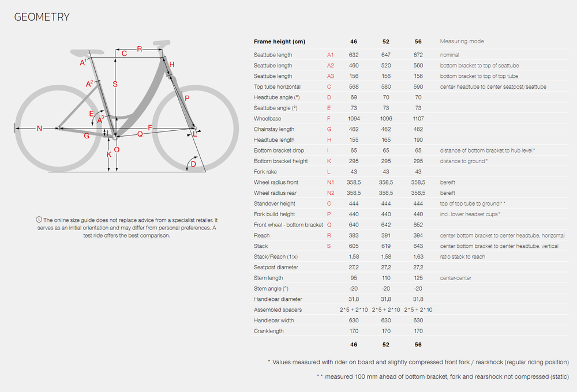Click the saddle on the bike diagram

(x=91, y=50)
